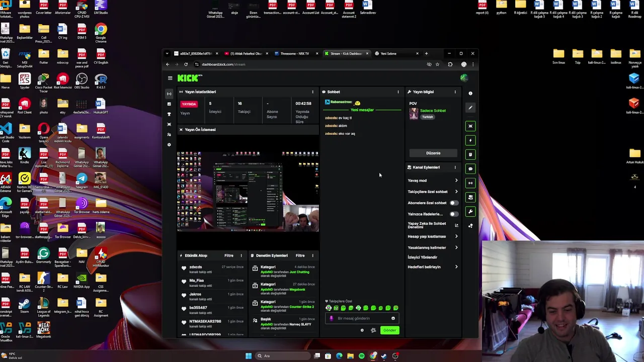Open Etkinlik Akışı three-dot menu
The width and height of the screenshot is (644, 362).
point(241,255)
